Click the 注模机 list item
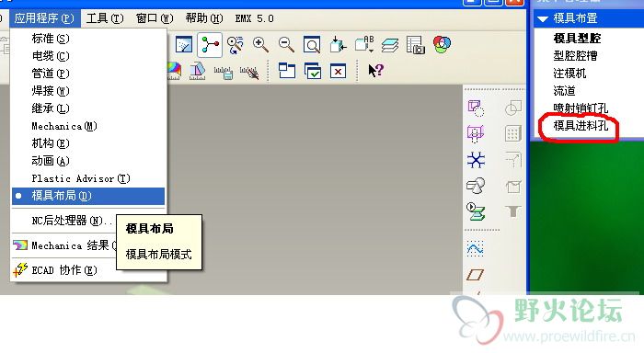Viewport: 644px width, 353px height. tap(569, 73)
